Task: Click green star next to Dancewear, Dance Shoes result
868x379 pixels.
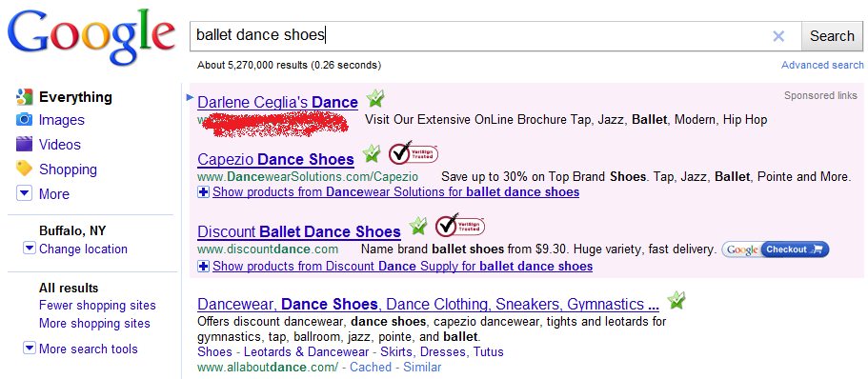Action: pos(676,300)
